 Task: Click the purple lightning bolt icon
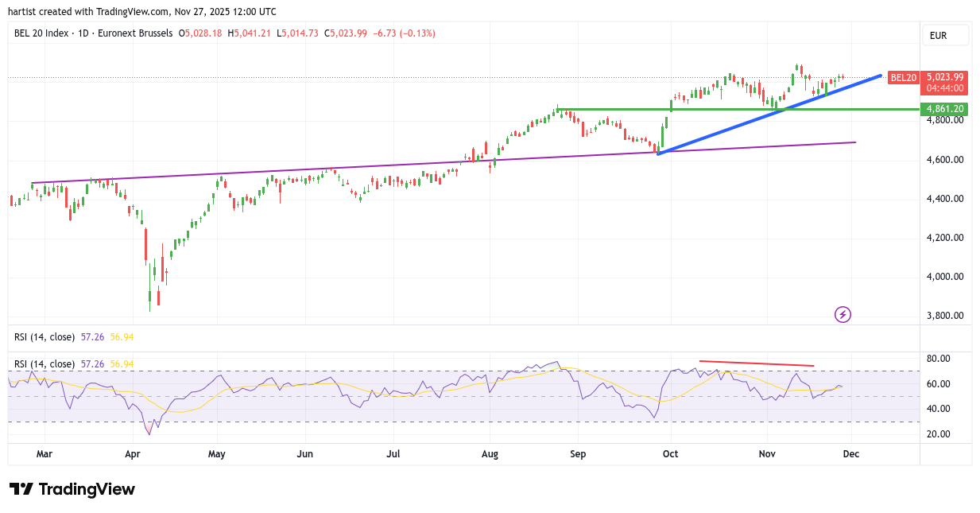click(x=842, y=314)
